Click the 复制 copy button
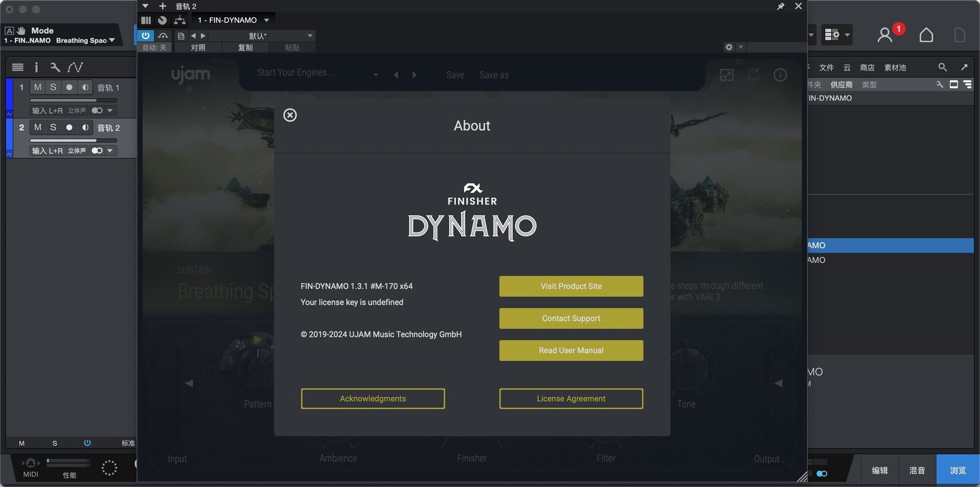 pyautogui.click(x=245, y=47)
